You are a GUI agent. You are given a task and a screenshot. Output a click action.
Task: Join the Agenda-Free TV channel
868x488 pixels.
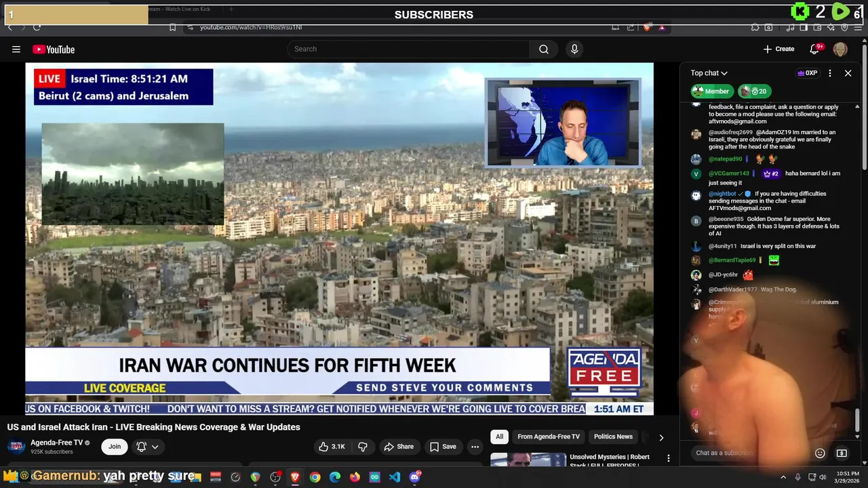pos(115,447)
